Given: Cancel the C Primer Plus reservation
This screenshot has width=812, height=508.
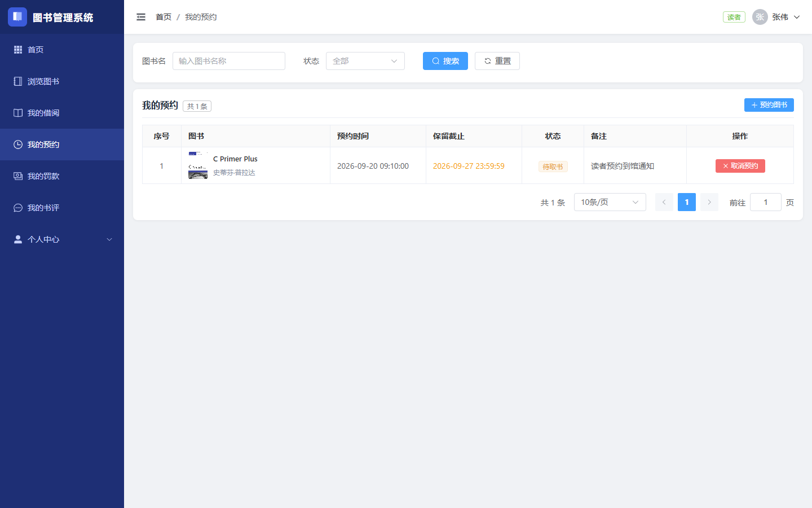Looking at the screenshot, I should click(740, 166).
